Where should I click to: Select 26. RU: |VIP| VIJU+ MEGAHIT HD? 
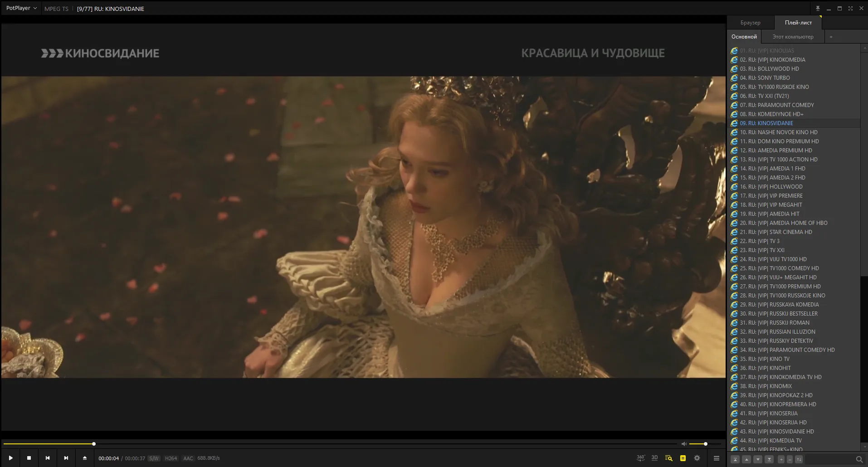[x=794, y=277]
